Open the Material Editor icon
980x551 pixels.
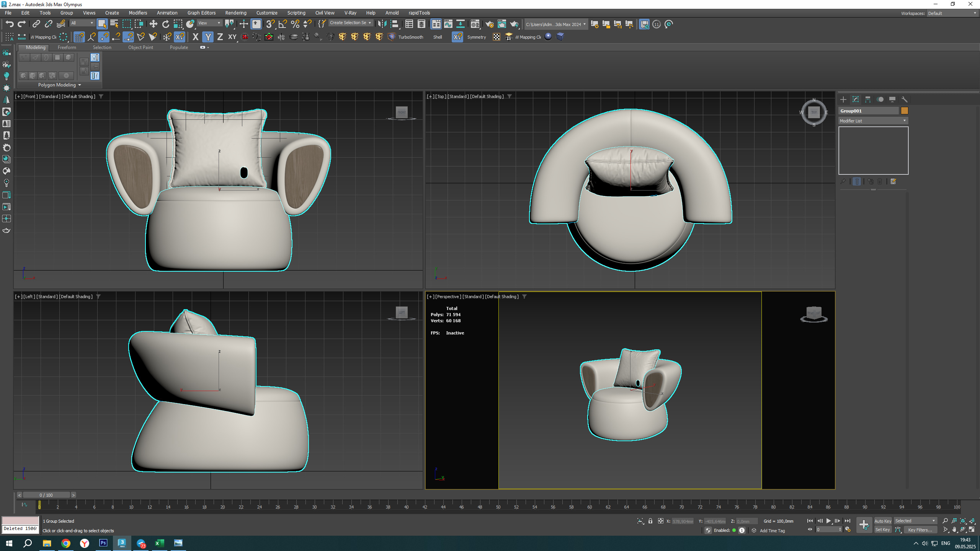coord(475,24)
